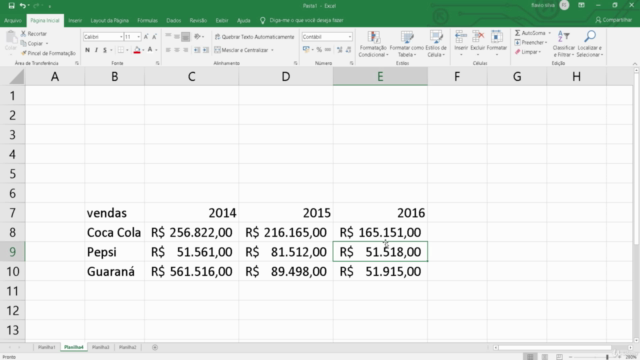Increase font size with the larger A icon
Image resolution: width=640 pixels, height=360 pixels.
click(x=146, y=37)
